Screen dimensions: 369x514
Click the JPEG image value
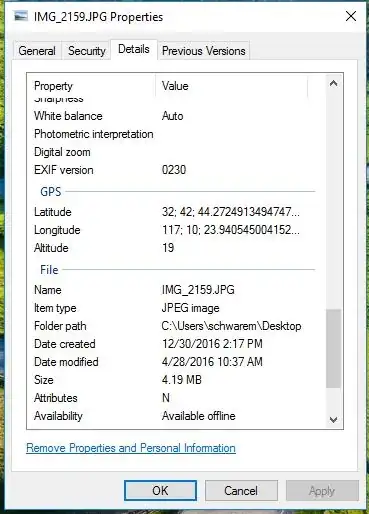coord(190,308)
